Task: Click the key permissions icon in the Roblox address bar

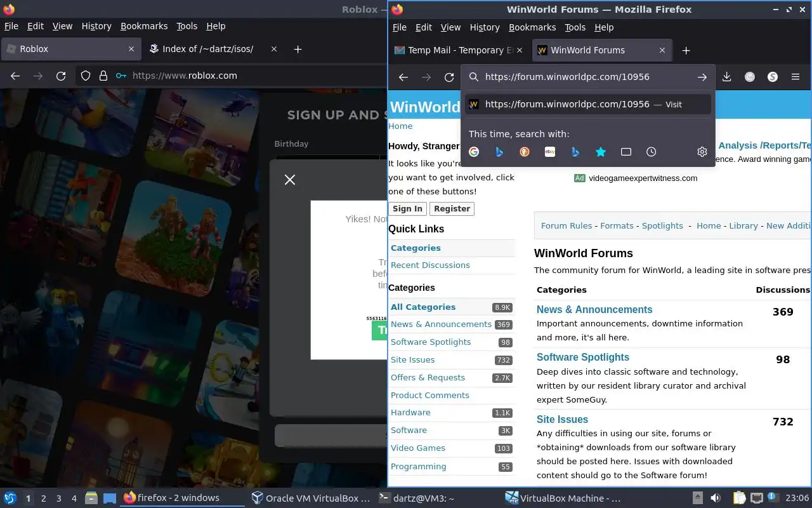Action: [121, 76]
